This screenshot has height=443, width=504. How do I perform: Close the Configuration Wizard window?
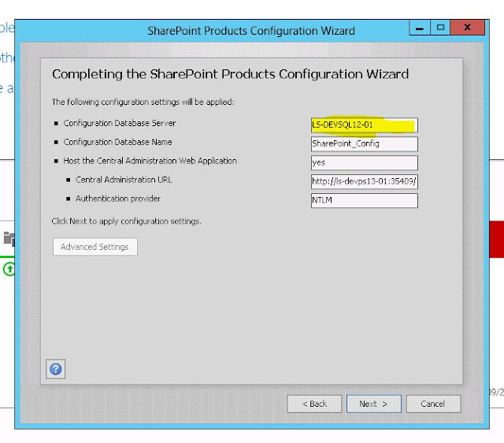tap(467, 28)
